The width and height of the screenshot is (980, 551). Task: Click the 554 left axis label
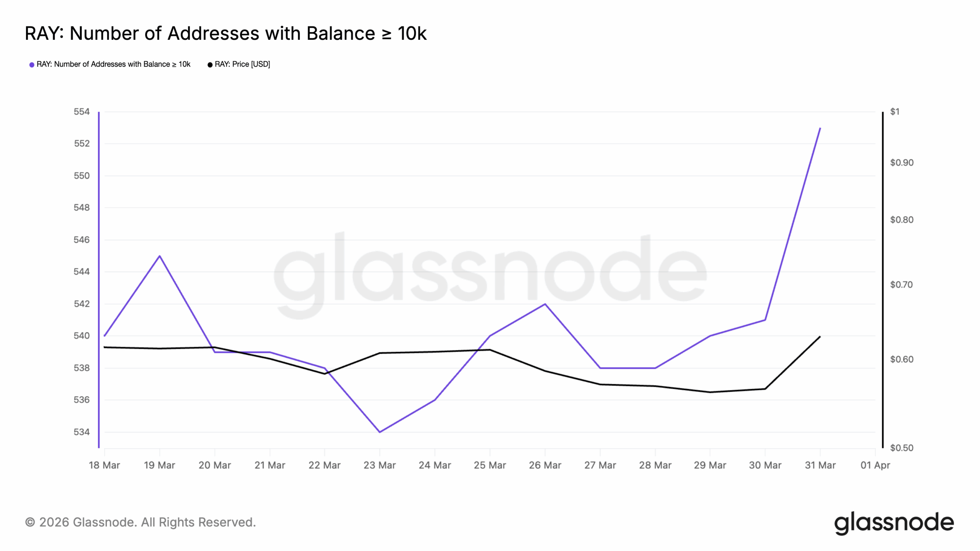click(x=82, y=112)
